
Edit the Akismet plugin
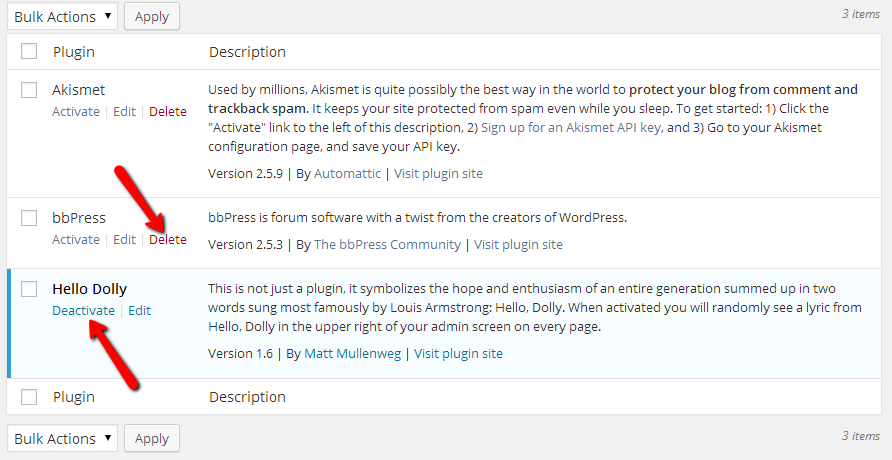(124, 112)
